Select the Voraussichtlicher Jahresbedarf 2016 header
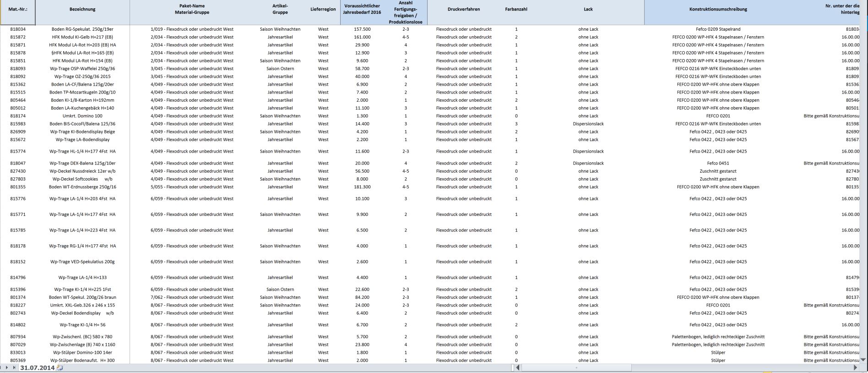Screen dimensions: 868x373 coord(362,12)
